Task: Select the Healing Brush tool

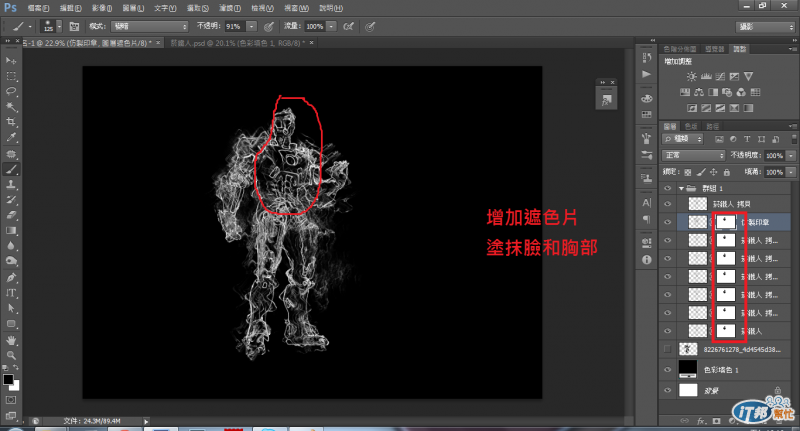Action: point(11,154)
